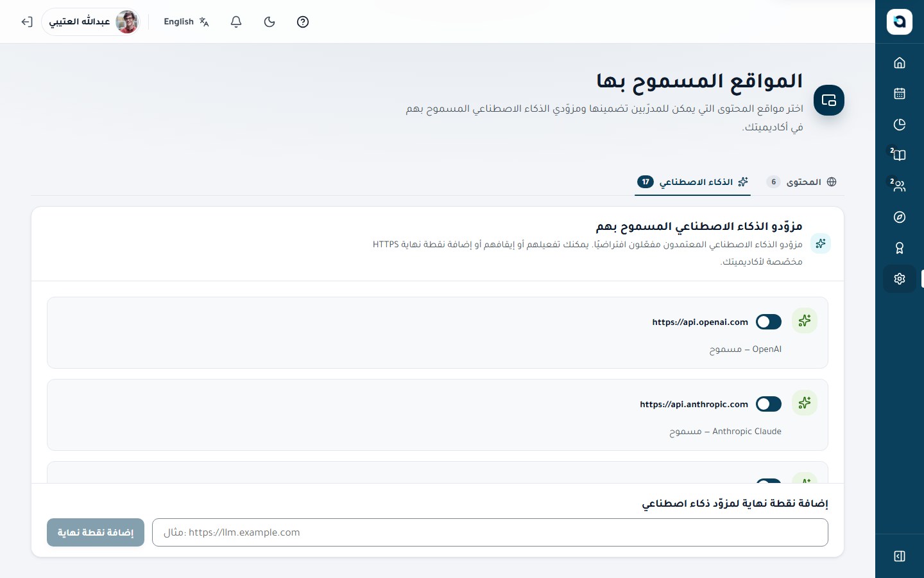Click the badge showing 6
Screen dimensions: 924x578
774,182
